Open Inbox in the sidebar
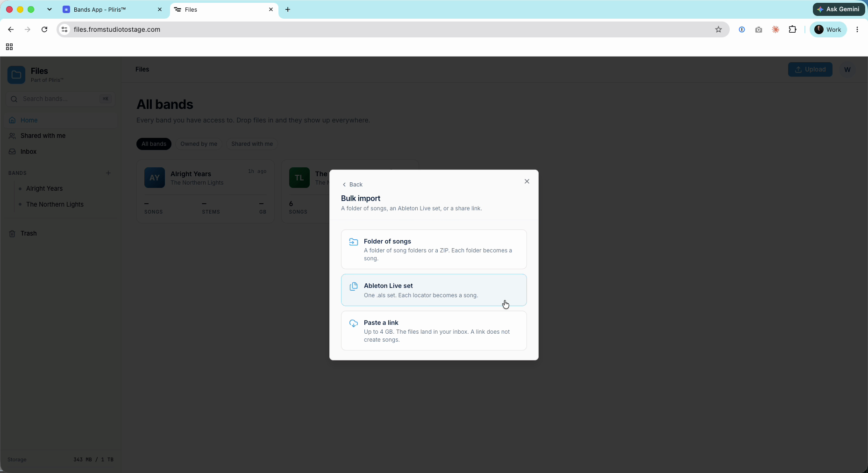This screenshot has width=868, height=473. 61,151
